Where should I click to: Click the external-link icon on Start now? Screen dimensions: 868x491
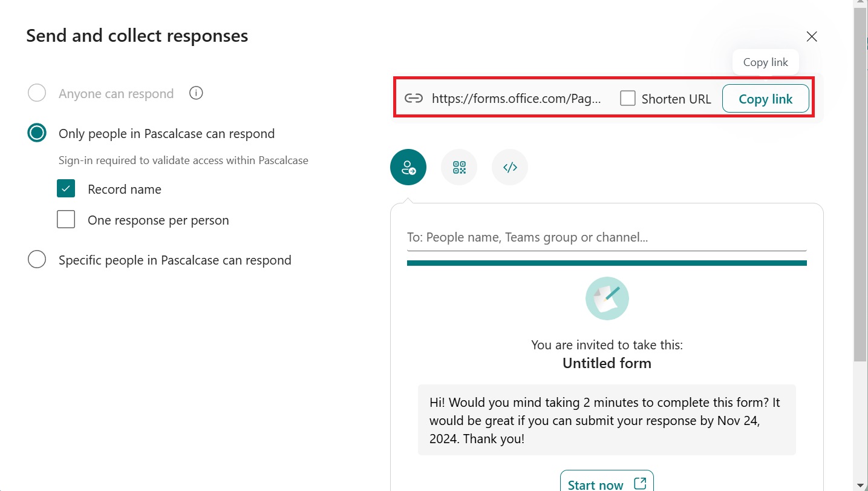[x=639, y=484]
